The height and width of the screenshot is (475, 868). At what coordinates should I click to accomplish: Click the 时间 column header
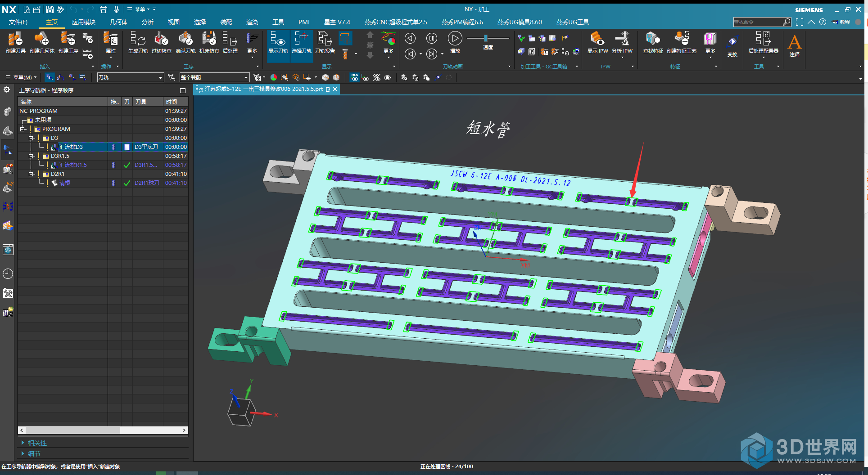pyautogui.click(x=175, y=102)
